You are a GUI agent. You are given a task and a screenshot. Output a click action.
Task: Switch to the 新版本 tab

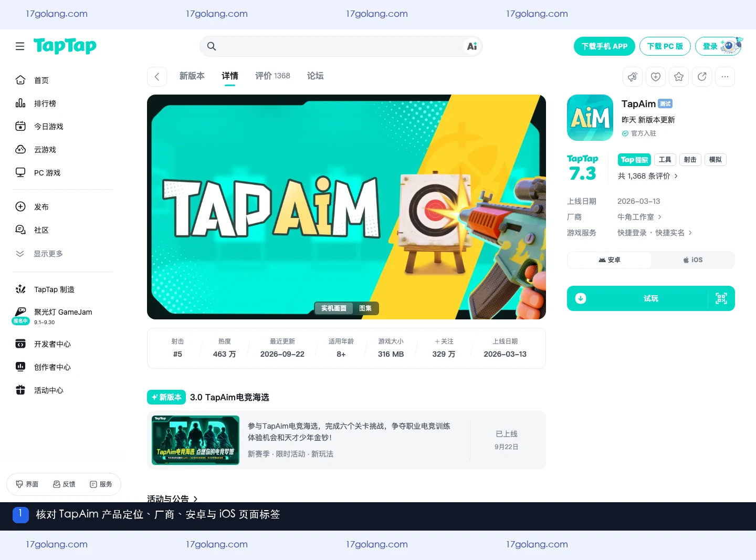[192, 76]
